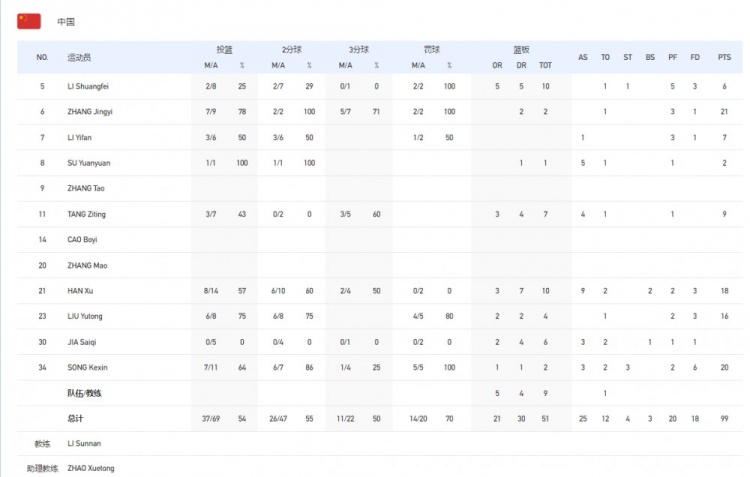Click coach LI Sunnan name
Screen dimensions: 750x477
(x=83, y=443)
